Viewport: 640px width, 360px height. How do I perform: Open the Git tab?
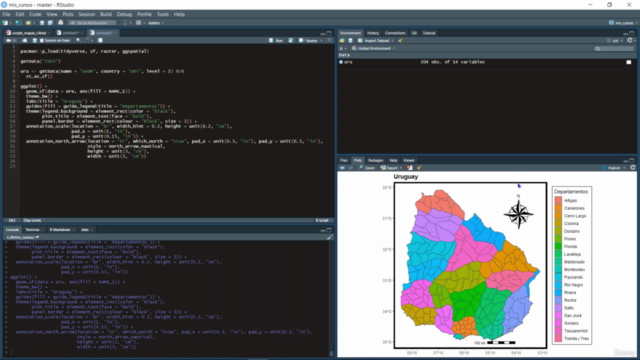click(414, 33)
